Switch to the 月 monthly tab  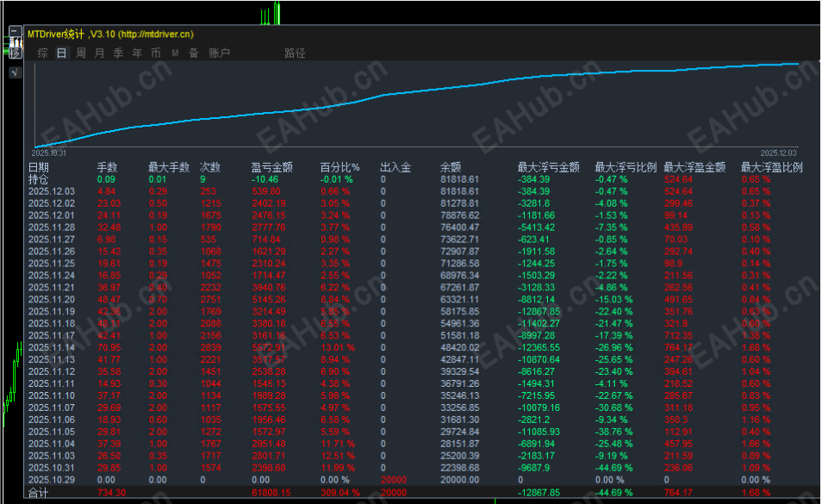tap(99, 53)
